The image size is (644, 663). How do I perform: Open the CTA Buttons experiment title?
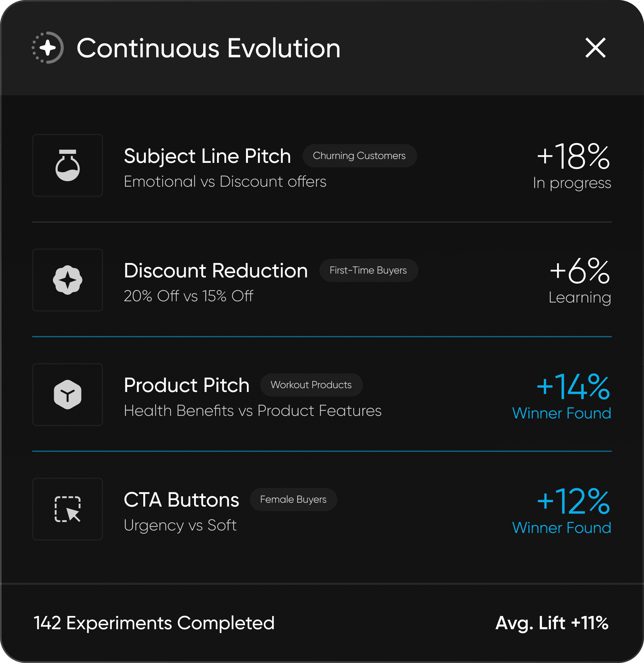pos(181,500)
